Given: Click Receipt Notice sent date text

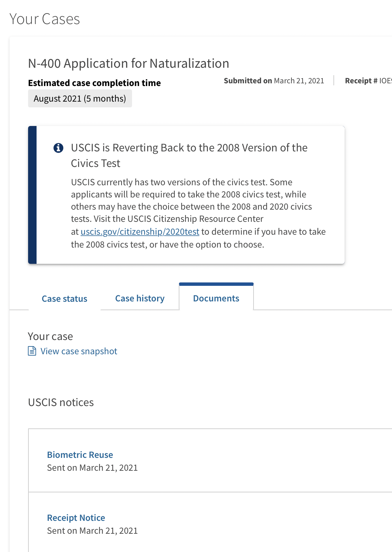Looking at the screenshot, I should pyautogui.click(x=92, y=531).
